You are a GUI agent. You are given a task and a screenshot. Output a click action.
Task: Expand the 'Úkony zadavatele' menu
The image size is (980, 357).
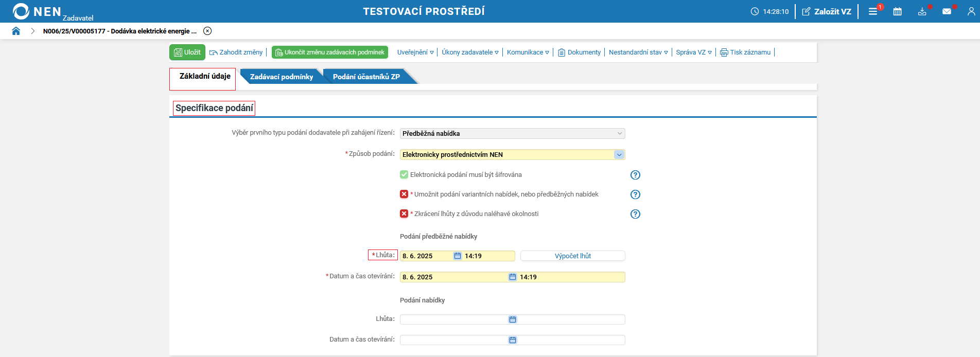(x=470, y=52)
